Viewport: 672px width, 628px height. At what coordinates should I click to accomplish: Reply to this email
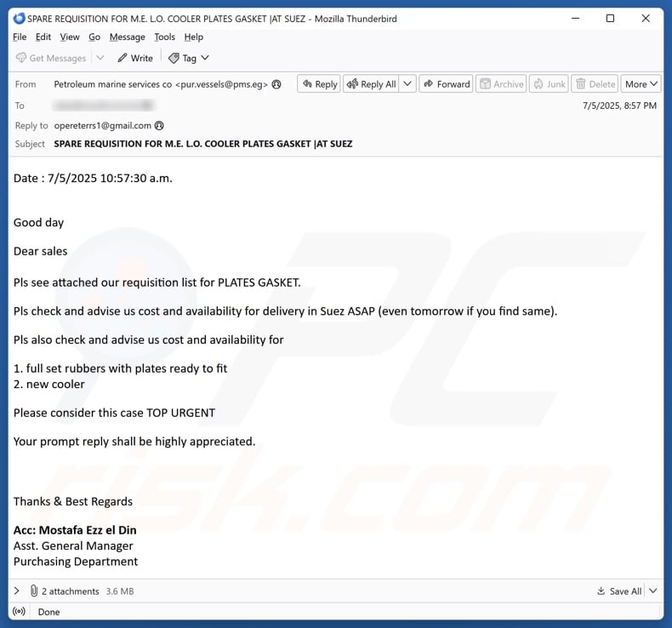point(319,84)
